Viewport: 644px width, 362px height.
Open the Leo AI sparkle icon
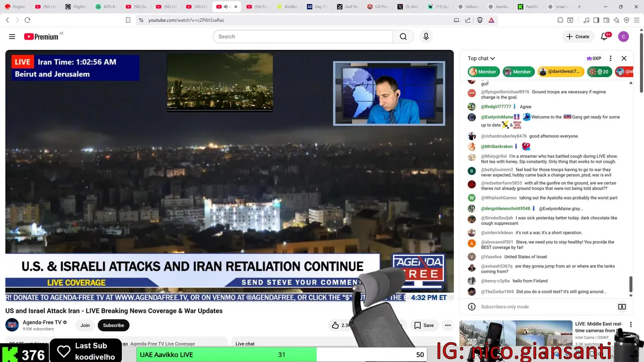tap(616, 20)
